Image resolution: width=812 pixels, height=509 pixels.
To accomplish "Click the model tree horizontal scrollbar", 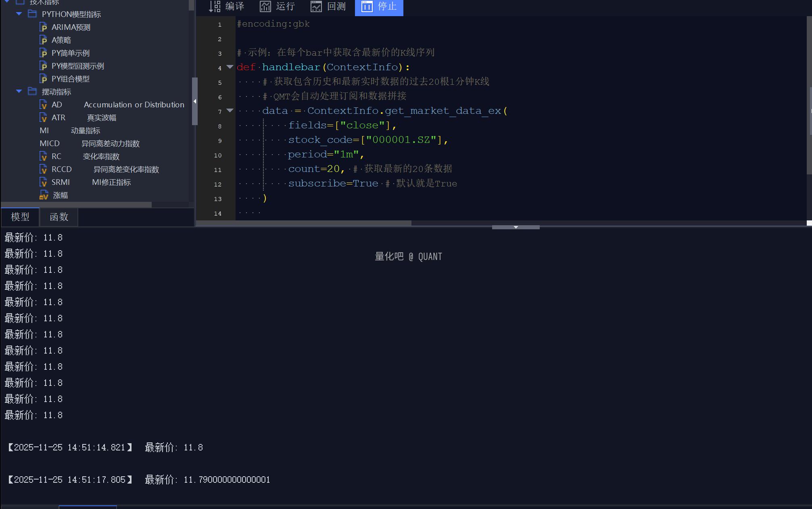I will click(77, 205).
